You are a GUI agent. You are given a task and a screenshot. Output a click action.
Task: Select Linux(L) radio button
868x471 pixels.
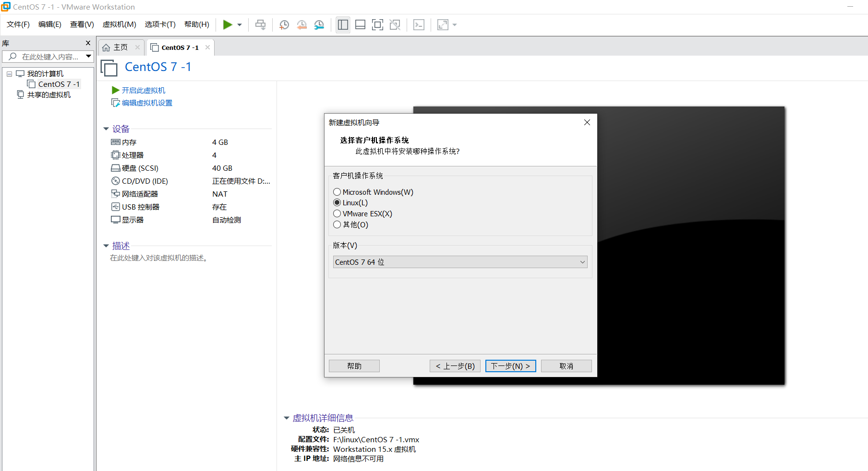[337, 203]
